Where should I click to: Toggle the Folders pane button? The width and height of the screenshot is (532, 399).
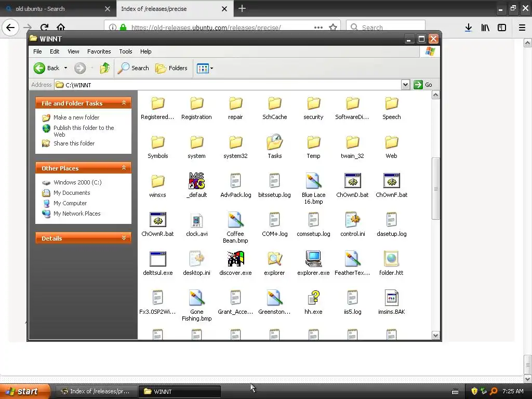[171, 68]
